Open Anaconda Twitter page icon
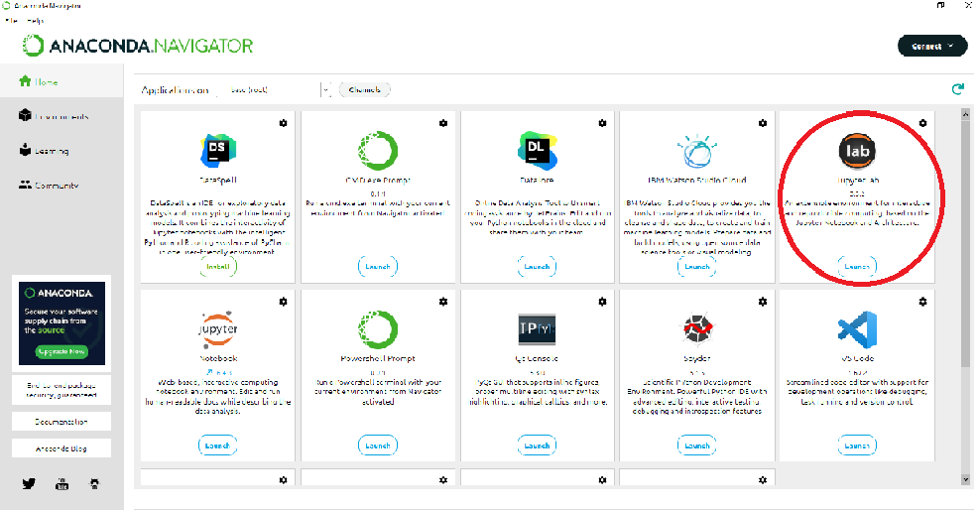Image resolution: width=980 pixels, height=510 pixels. [x=29, y=484]
